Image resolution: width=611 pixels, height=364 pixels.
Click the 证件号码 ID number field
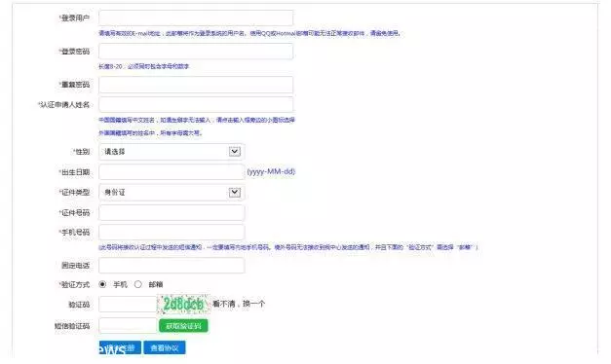pos(172,212)
